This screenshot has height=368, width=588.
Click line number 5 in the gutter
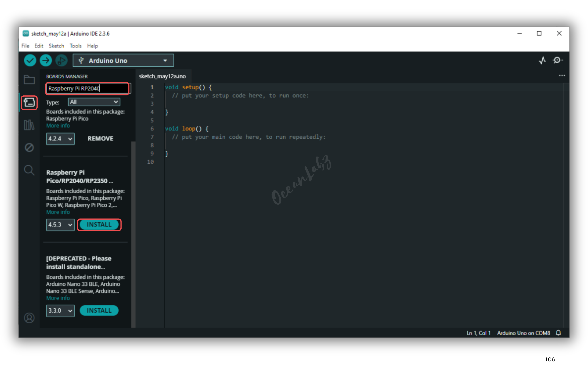click(x=152, y=121)
